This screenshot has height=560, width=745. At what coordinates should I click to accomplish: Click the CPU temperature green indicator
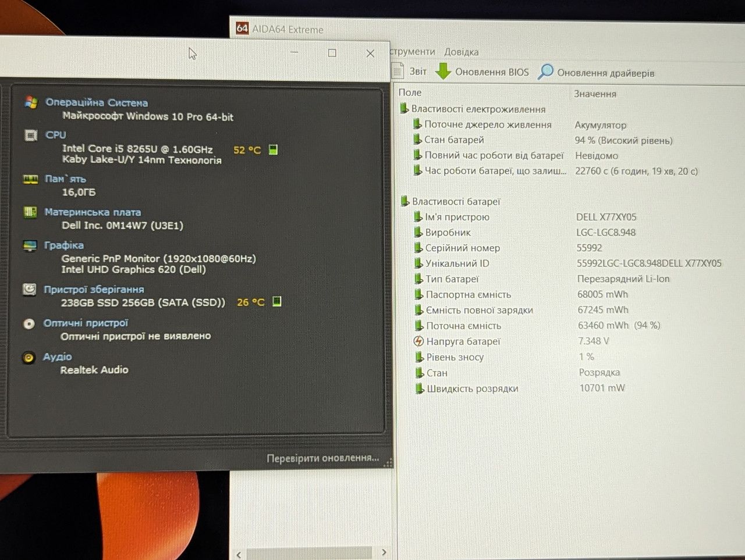[273, 150]
